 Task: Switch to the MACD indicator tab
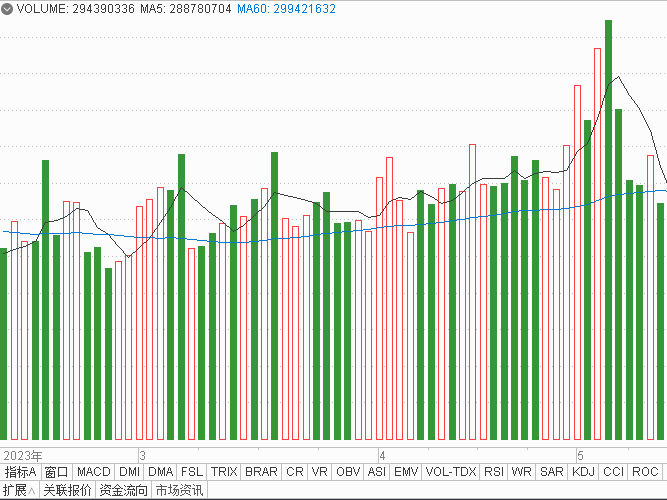pos(93,472)
